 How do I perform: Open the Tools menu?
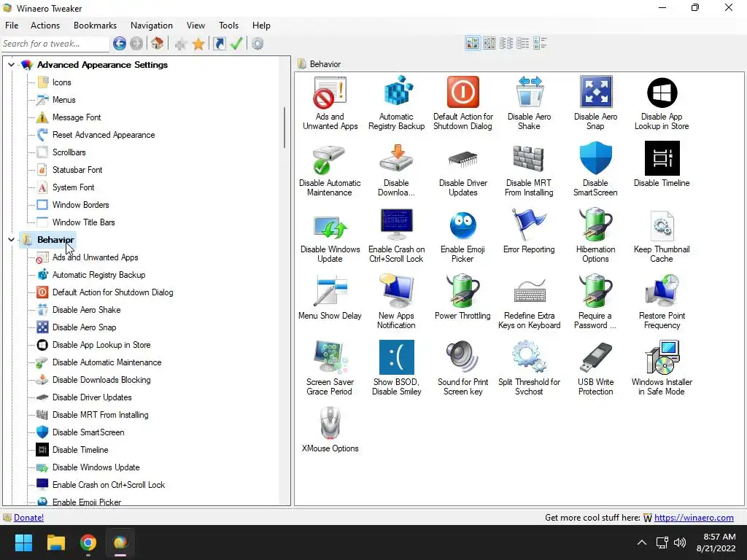pos(228,26)
